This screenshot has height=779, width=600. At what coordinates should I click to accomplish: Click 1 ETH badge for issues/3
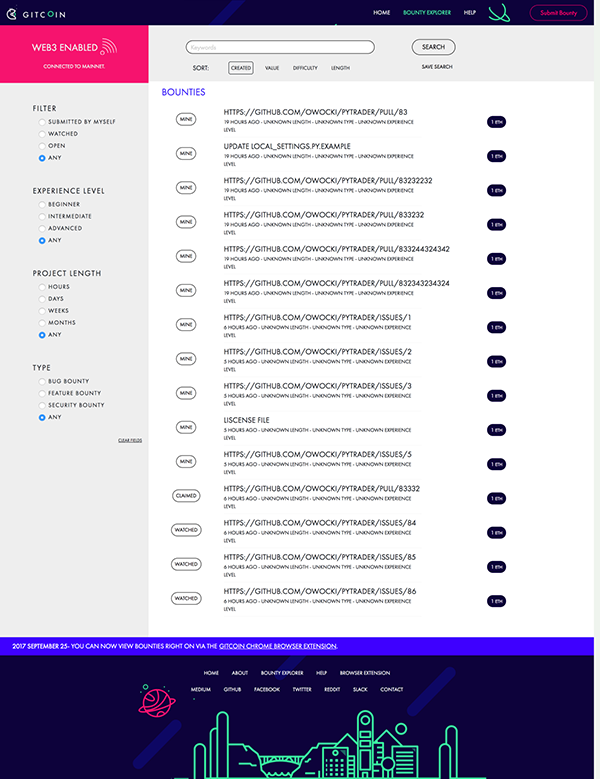496,396
